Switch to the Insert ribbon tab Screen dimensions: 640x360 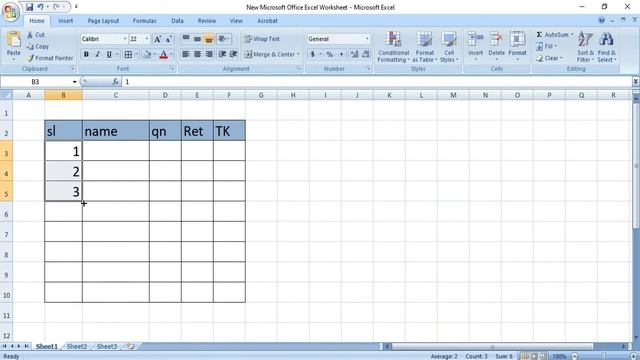click(65, 20)
